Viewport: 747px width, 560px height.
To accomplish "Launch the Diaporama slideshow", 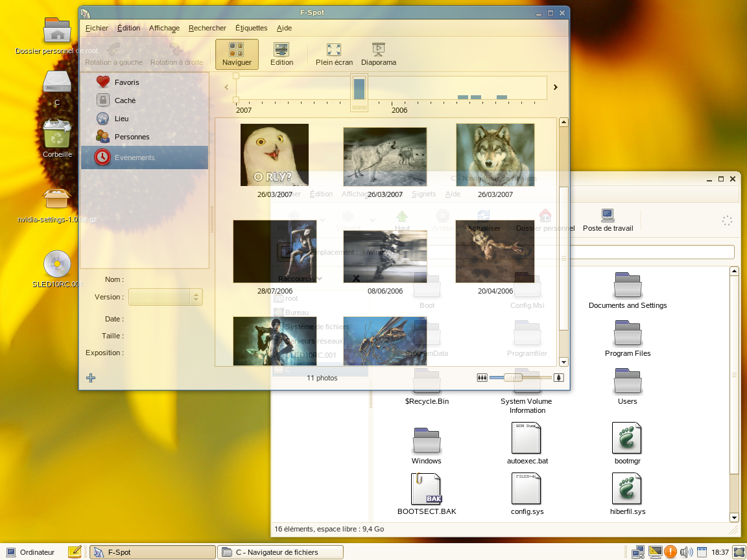I will (x=379, y=54).
